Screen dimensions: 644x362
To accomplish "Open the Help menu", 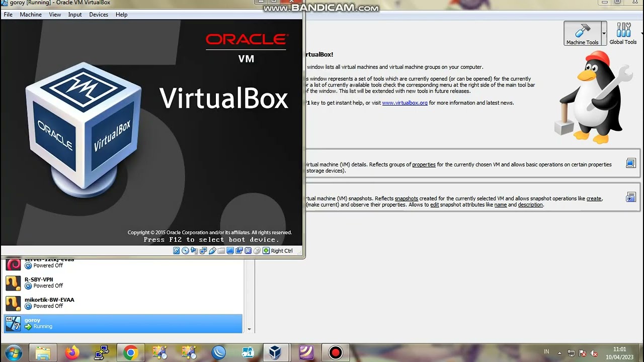I will [122, 15].
